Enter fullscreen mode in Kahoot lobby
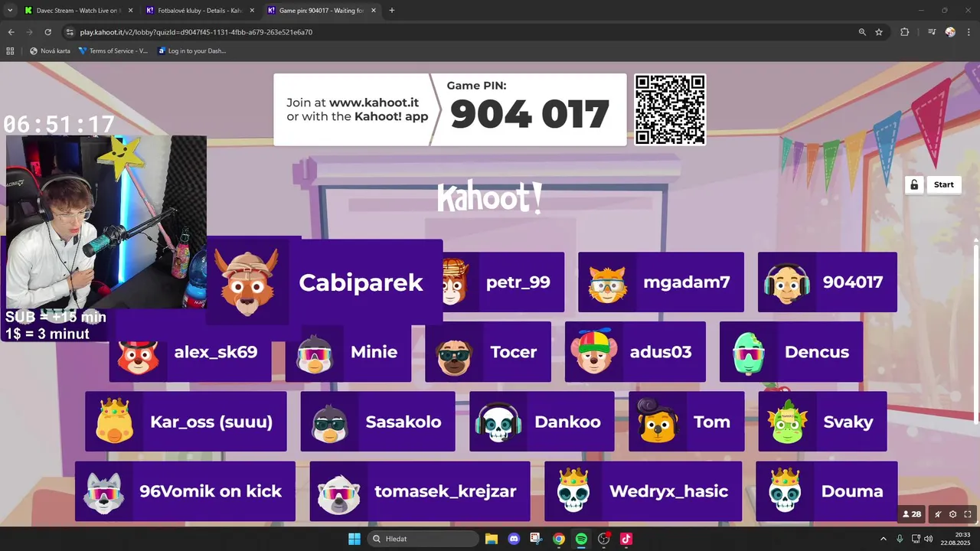The width and height of the screenshot is (980, 551). point(968,514)
